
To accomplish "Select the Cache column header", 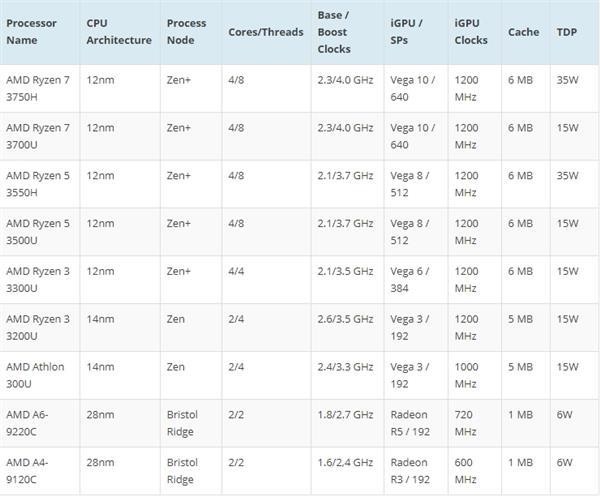I will point(523,32).
